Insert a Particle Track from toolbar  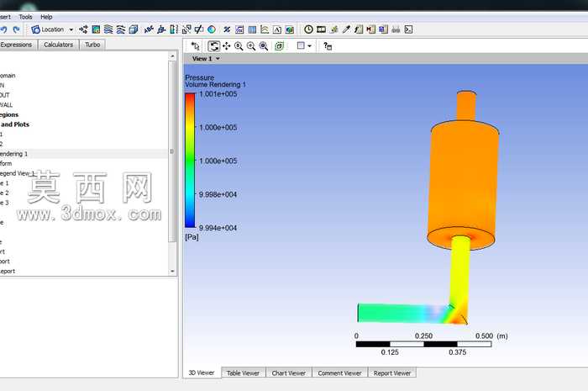coord(121,29)
